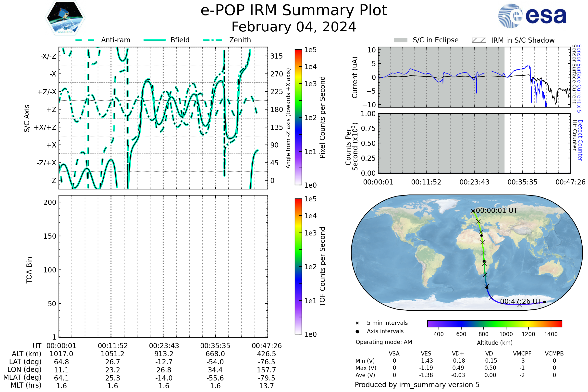Click the 00:00:01 UT map start label

(x=497, y=210)
